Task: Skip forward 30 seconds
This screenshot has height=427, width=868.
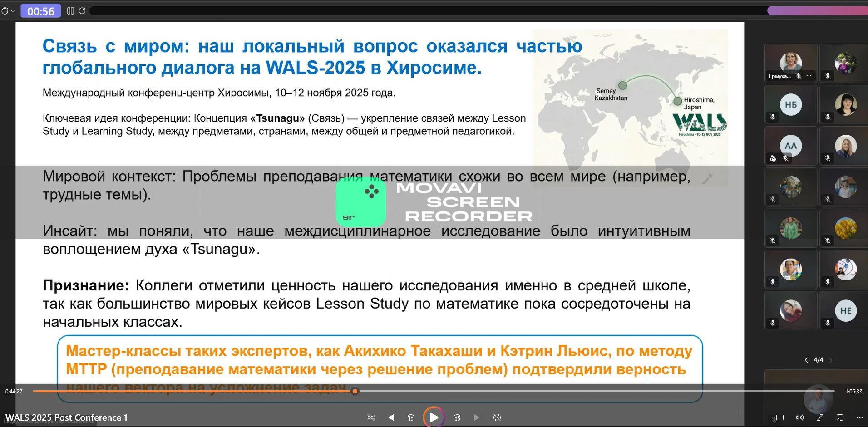Action: point(457,417)
